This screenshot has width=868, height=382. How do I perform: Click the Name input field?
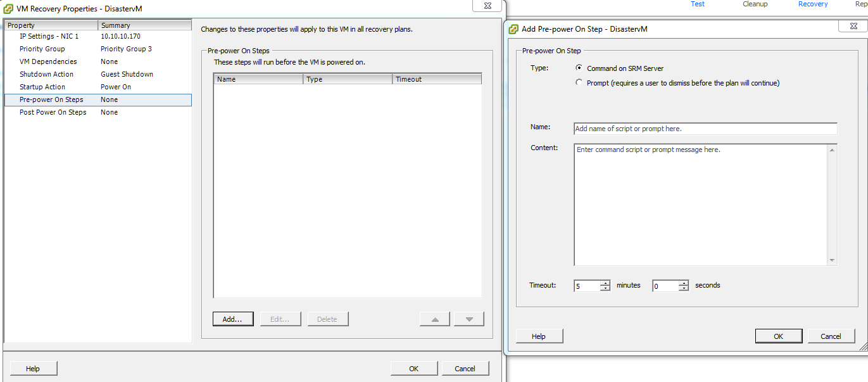click(x=705, y=129)
